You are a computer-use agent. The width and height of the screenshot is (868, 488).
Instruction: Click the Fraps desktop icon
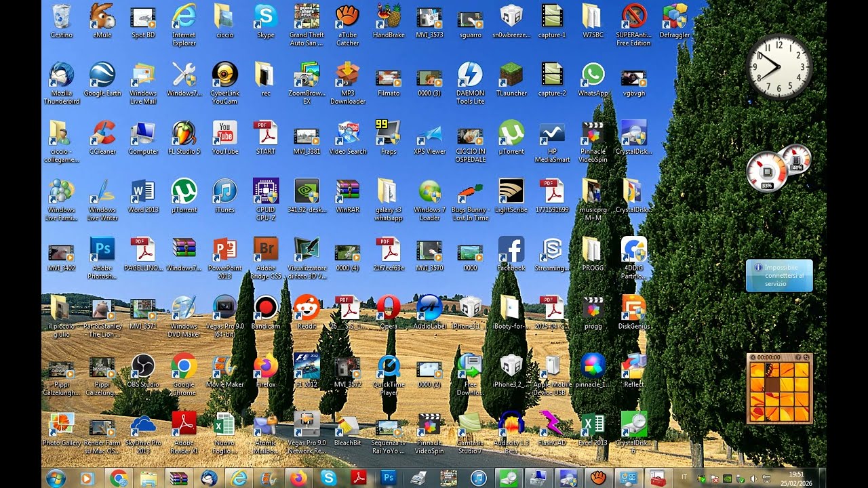389,137
